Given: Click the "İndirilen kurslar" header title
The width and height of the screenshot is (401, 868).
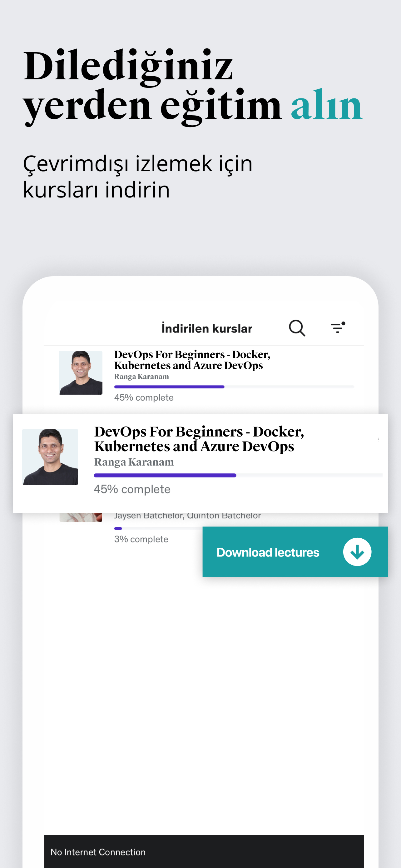Looking at the screenshot, I should 207,328.
